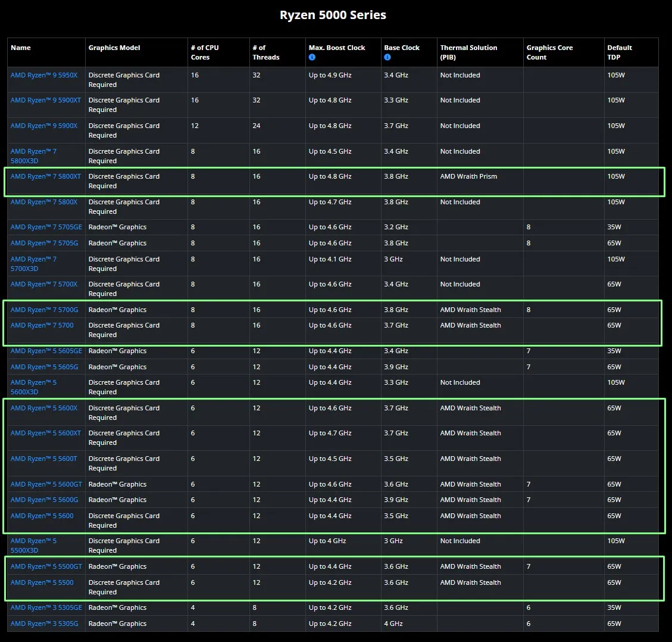Open the AMD Ryzen 5 5500X3D link
The image size is (672, 642).
pos(33,546)
